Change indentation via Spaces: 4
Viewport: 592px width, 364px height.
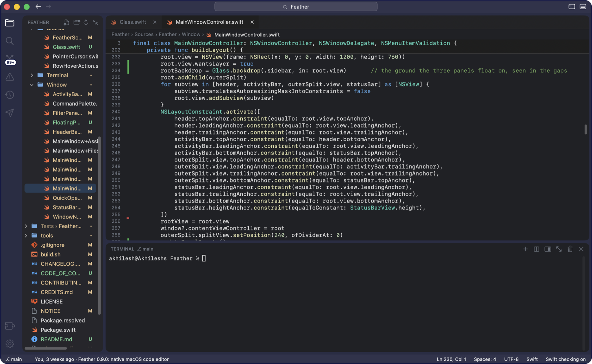[x=485, y=359]
